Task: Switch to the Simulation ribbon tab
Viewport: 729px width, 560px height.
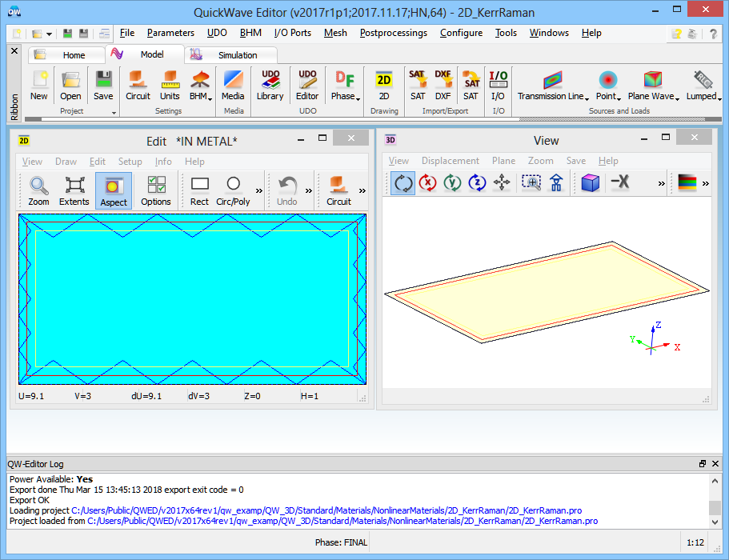Action: pos(238,55)
